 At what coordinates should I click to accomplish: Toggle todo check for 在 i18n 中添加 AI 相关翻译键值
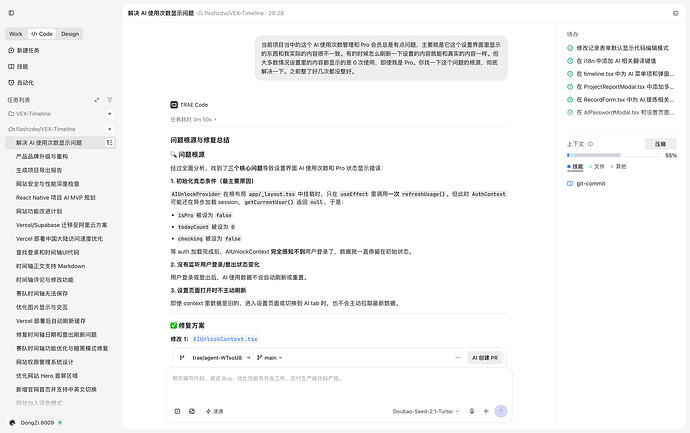coord(570,61)
